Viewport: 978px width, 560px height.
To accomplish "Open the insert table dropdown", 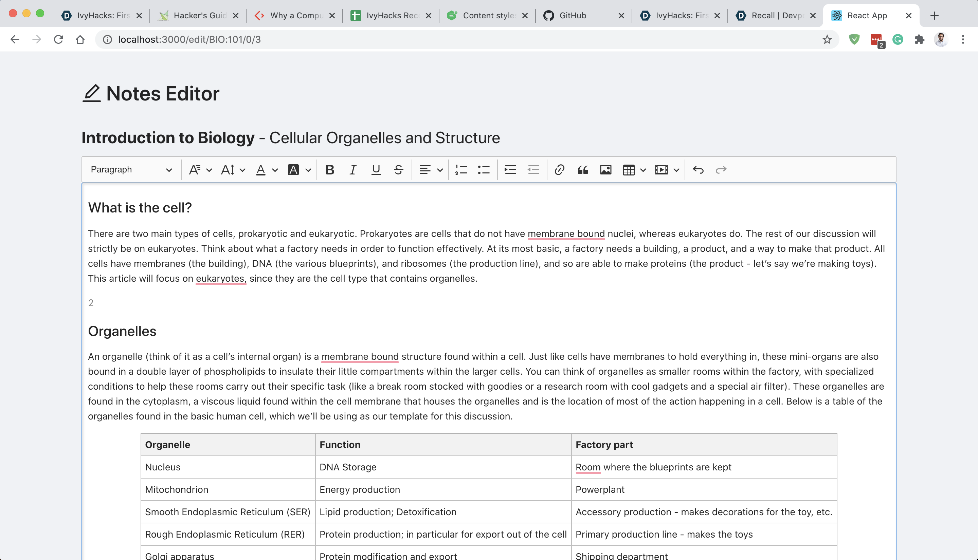I will pyautogui.click(x=634, y=170).
